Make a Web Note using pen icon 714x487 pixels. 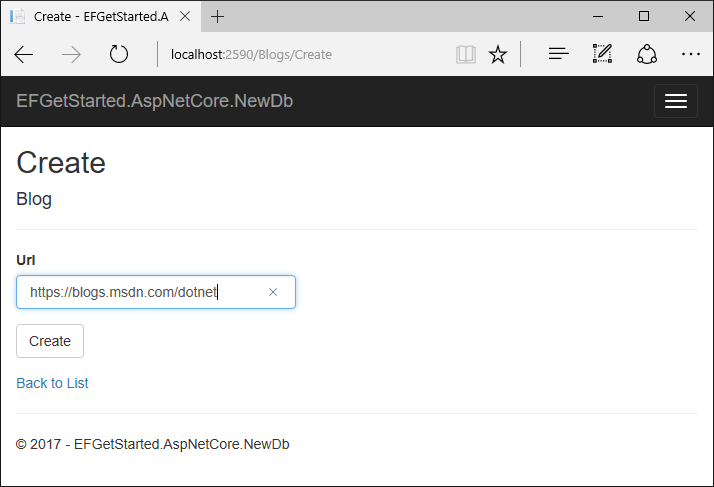[x=602, y=55]
